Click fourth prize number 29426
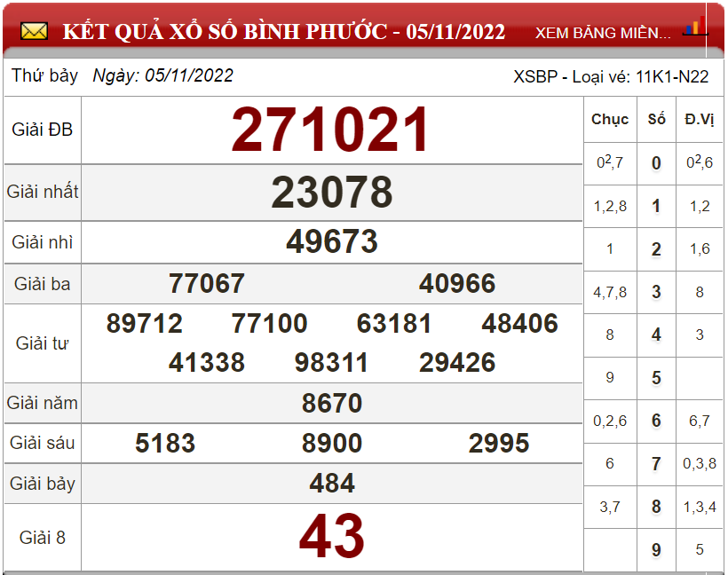This screenshot has height=575, width=728. [457, 362]
